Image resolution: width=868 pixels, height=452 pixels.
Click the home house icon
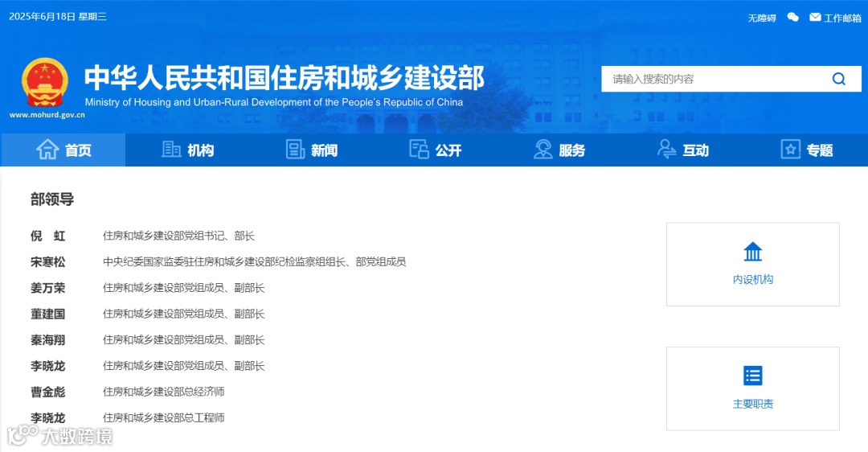click(47, 150)
